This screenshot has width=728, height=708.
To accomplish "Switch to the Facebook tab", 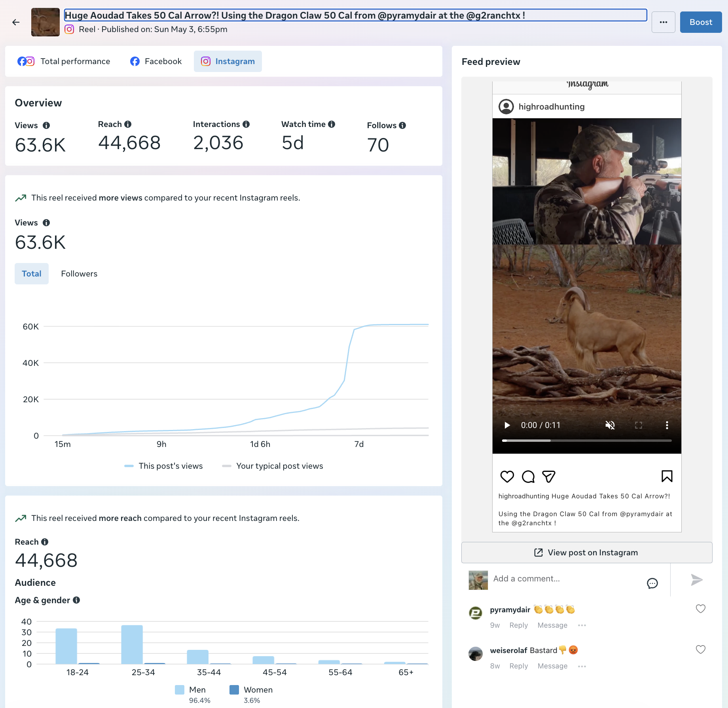I will coord(156,61).
